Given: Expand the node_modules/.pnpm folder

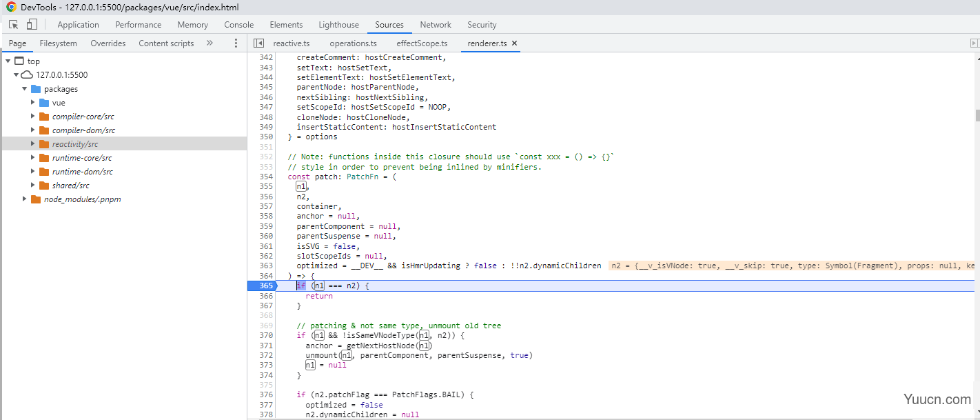Looking at the screenshot, I should coord(24,199).
